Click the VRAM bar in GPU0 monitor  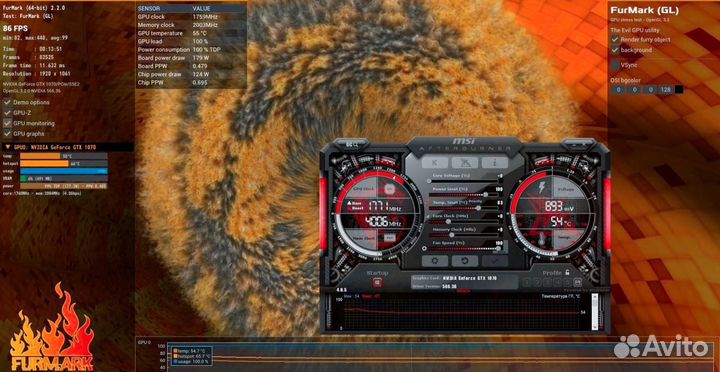tap(64, 178)
